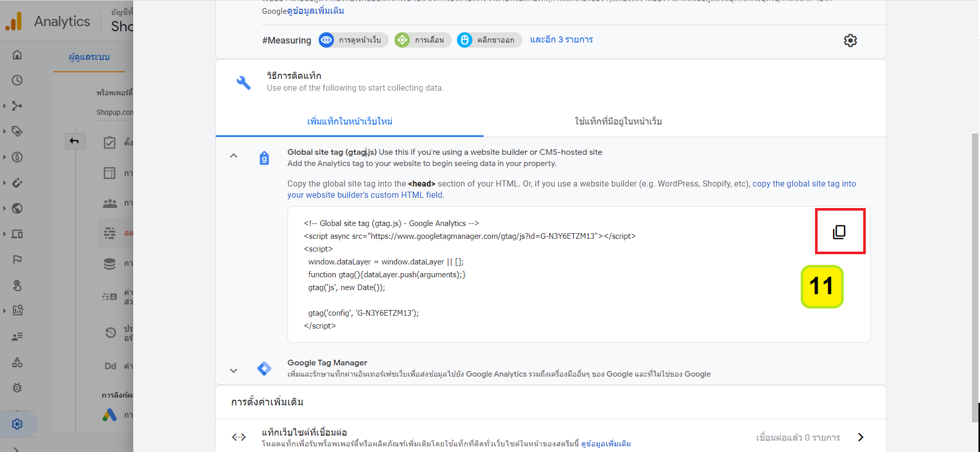Click the คลิกขาออก measurement chip

click(x=489, y=40)
